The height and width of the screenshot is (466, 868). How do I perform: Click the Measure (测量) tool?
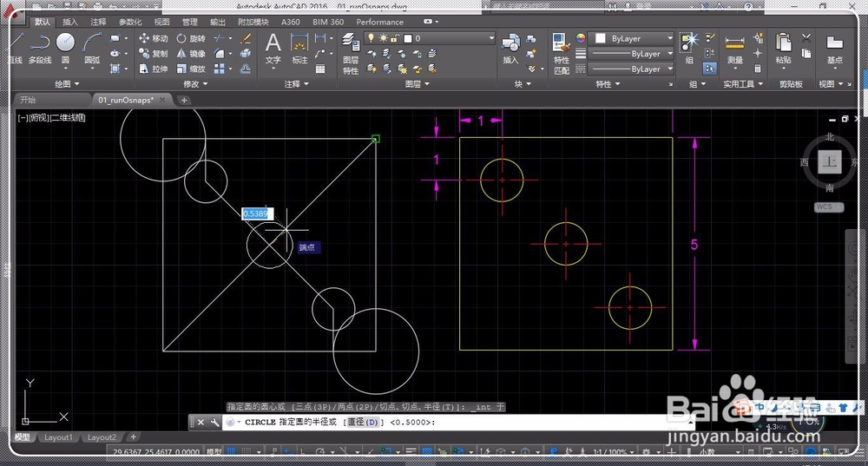coord(734,49)
